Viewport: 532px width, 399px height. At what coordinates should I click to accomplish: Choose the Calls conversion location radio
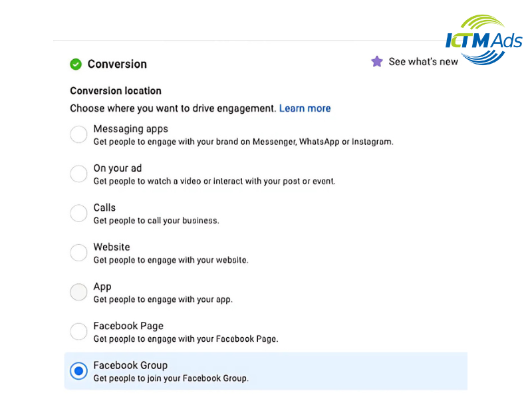pyautogui.click(x=78, y=213)
